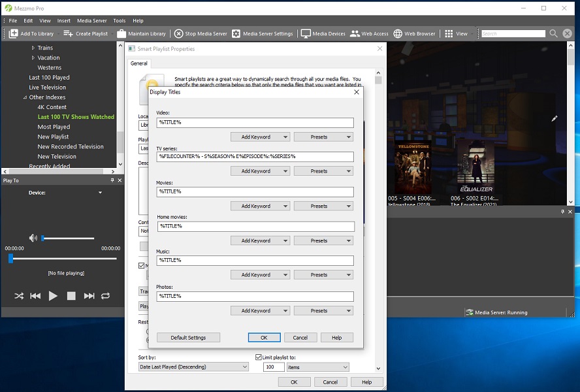This screenshot has width=580, height=392.
Task: Open Add Keyword dropdown under TV series
Action: click(260, 171)
